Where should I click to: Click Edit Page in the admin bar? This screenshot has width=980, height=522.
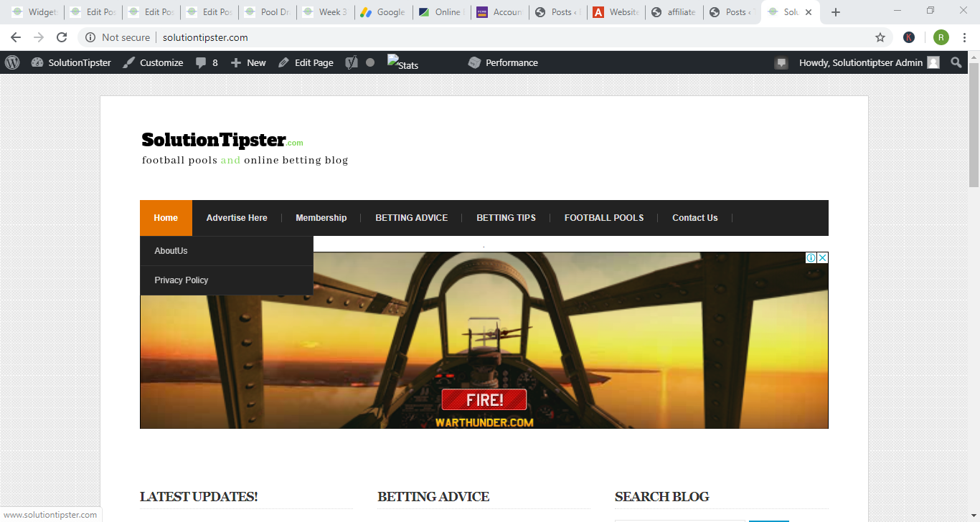[x=306, y=62]
